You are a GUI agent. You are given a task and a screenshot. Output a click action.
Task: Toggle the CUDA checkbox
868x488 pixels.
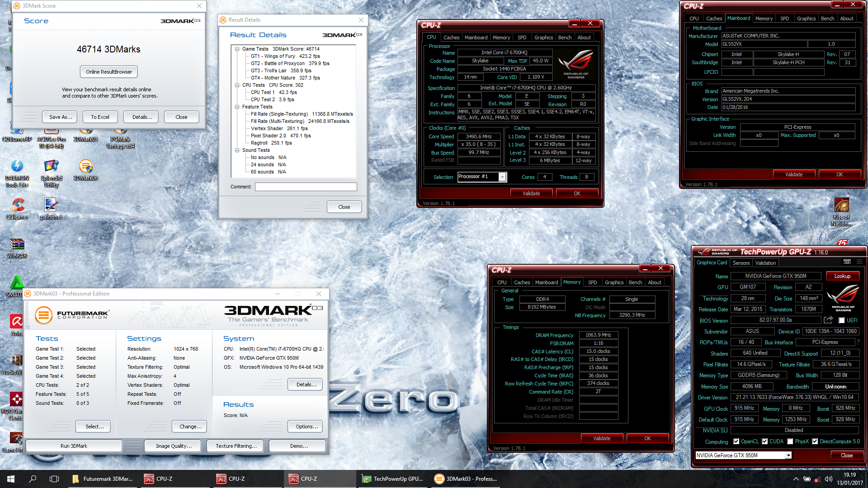(x=765, y=441)
